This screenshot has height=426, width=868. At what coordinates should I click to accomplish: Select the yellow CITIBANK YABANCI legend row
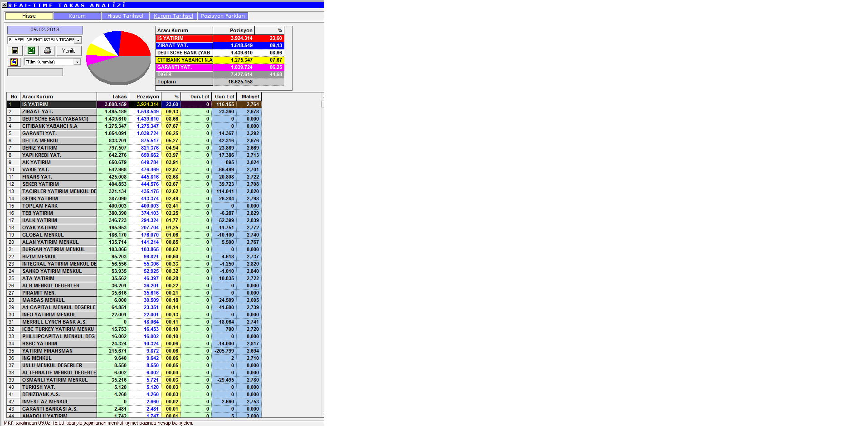pyautogui.click(x=220, y=60)
